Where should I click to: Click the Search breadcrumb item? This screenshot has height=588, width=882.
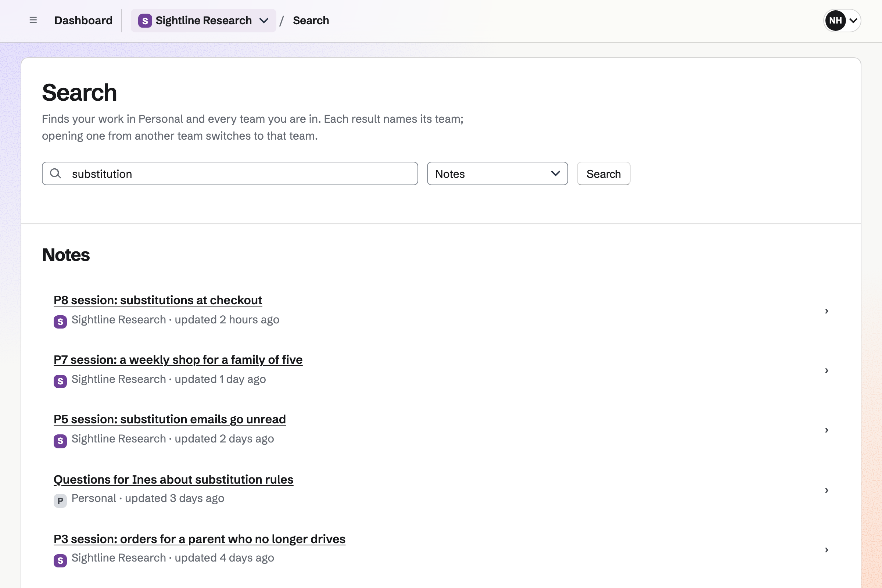pyautogui.click(x=311, y=21)
